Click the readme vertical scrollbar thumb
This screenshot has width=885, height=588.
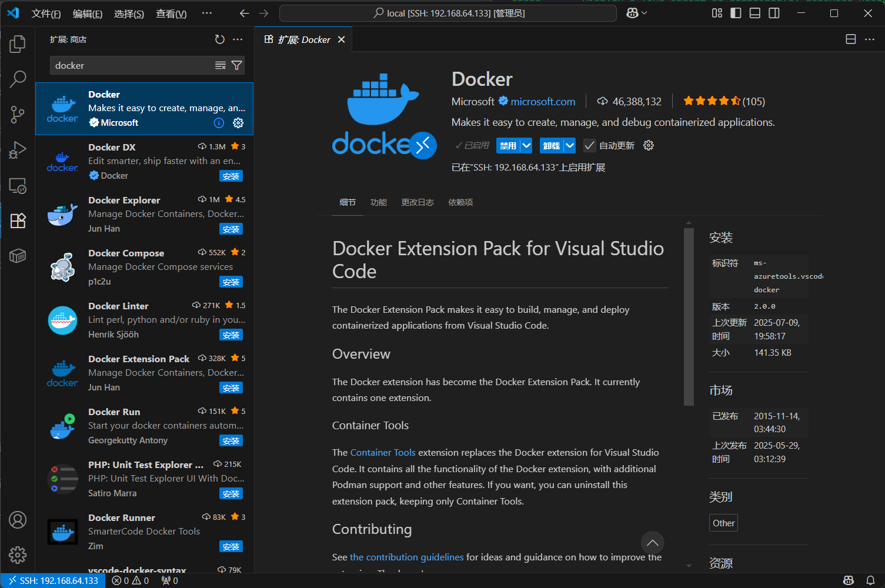pos(689,316)
